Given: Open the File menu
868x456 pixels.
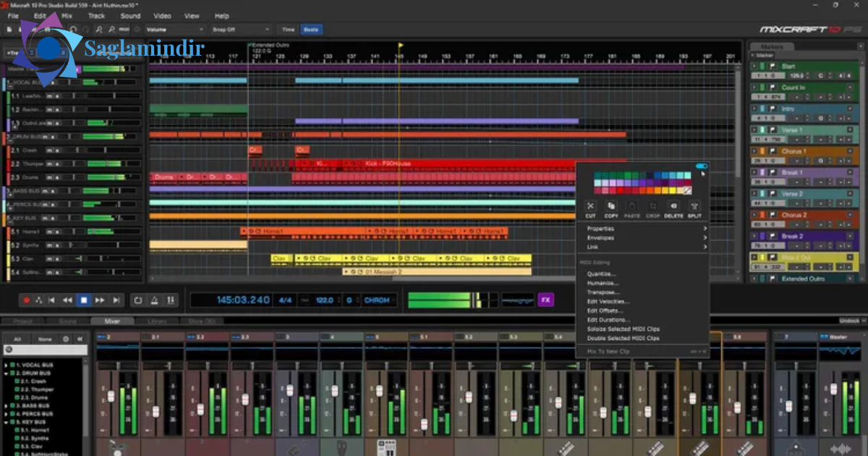Looking at the screenshot, I should pyautogui.click(x=13, y=15).
